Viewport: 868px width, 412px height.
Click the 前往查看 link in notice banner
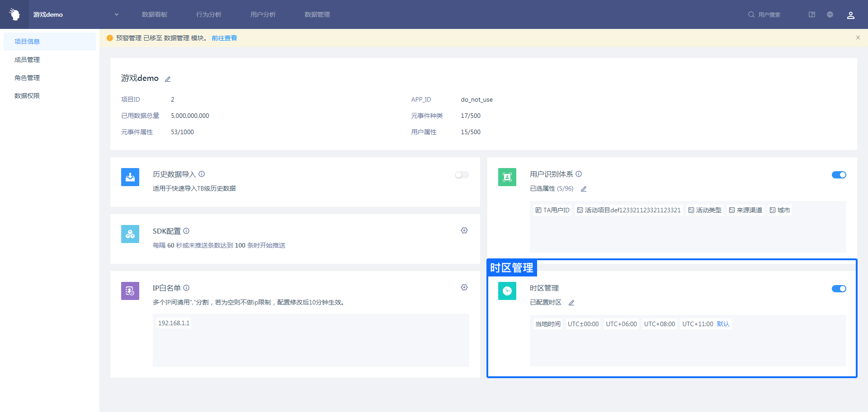click(224, 38)
